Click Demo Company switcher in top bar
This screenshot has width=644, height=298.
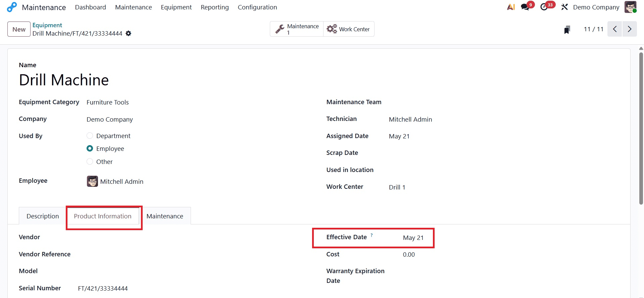tap(596, 7)
